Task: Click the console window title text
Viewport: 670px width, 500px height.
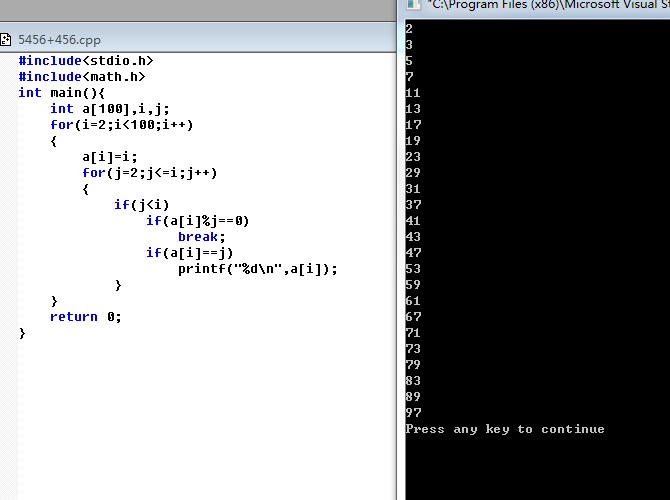Action: 549,5
